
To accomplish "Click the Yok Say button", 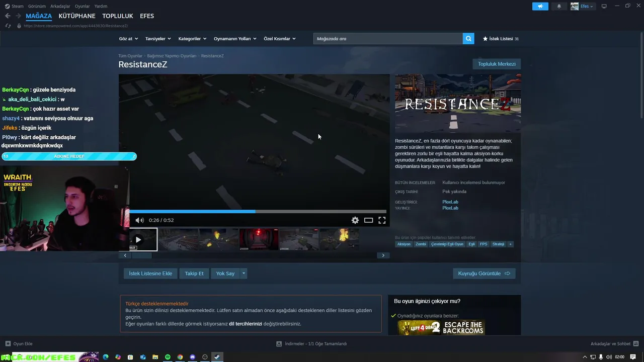I will (x=225, y=274).
